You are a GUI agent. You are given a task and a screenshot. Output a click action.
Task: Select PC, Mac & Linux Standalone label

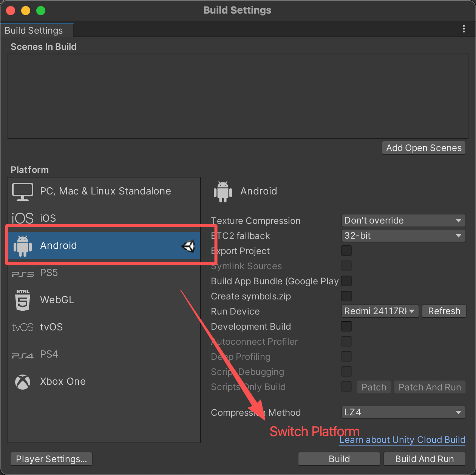[105, 191]
